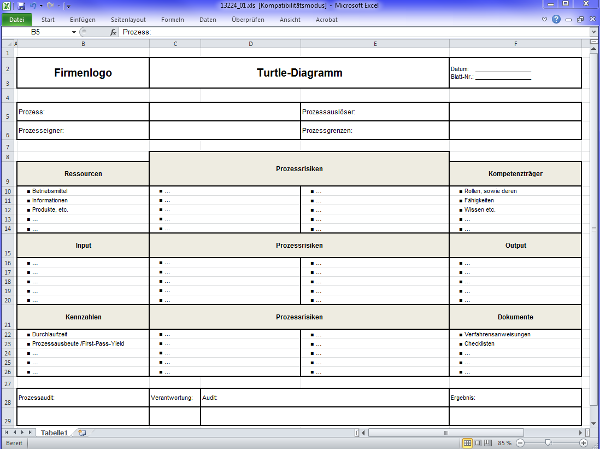
Task: Go to next sheet with navigation arrow
Action: coord(24,433)
